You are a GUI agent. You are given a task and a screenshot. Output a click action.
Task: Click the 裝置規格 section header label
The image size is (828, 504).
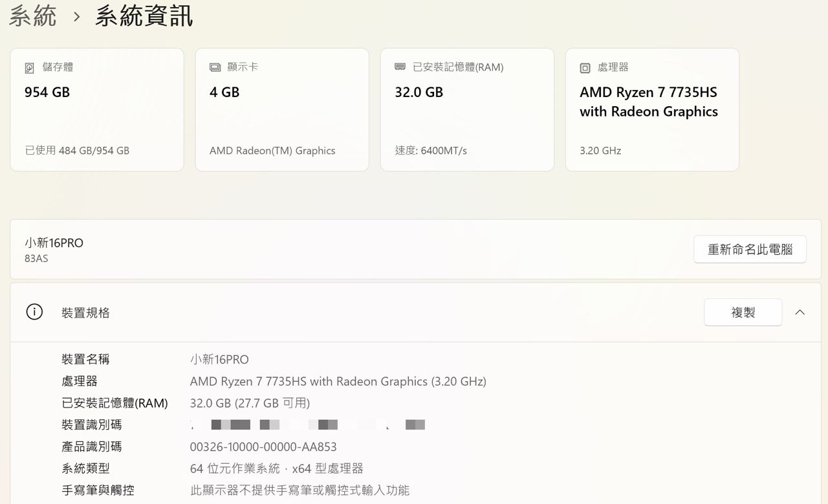pos(85,313)
